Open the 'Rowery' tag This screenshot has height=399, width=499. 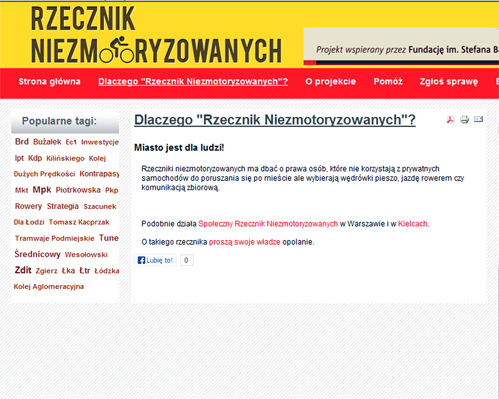click(x=28, y=206)
